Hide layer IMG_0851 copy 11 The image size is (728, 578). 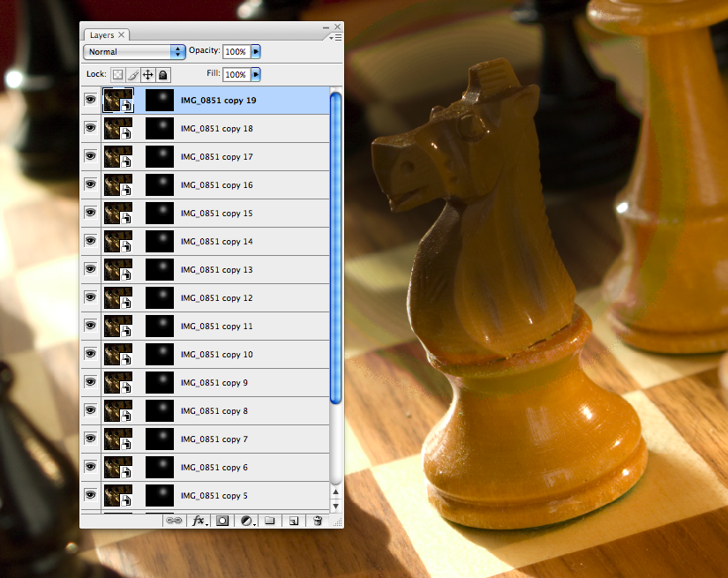click(x=91, y=326)
